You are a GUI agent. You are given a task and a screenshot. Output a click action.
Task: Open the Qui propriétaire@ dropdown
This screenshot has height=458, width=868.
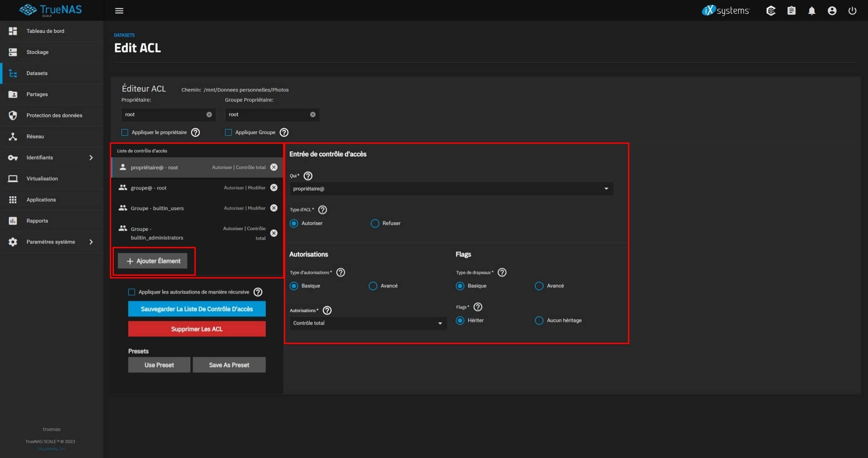coord(451,189)
